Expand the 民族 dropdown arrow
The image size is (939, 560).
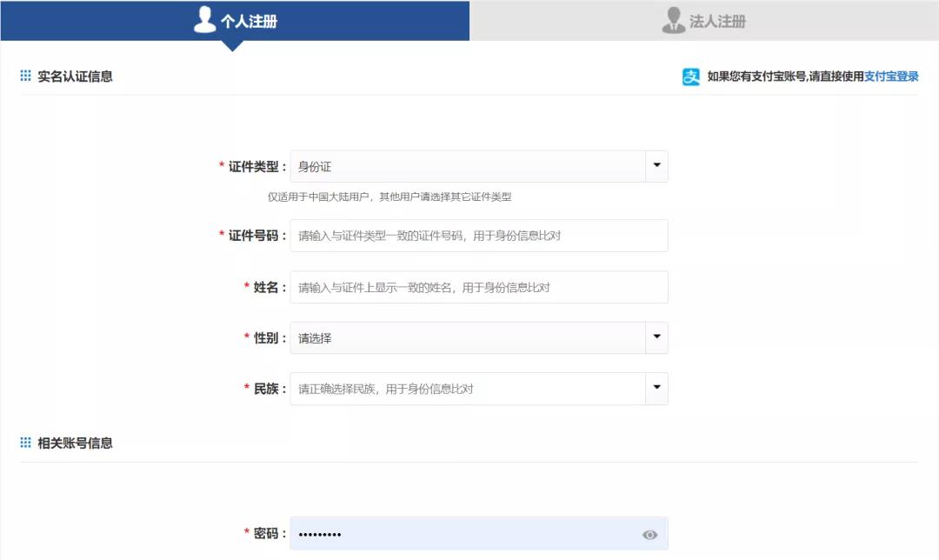pos(656,389)
